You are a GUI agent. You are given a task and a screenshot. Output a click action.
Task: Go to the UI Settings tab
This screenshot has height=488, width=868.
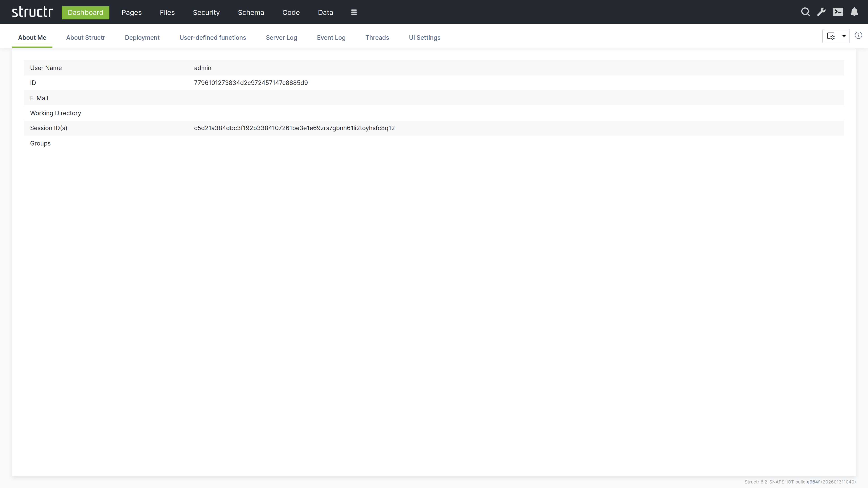(425, 38)
